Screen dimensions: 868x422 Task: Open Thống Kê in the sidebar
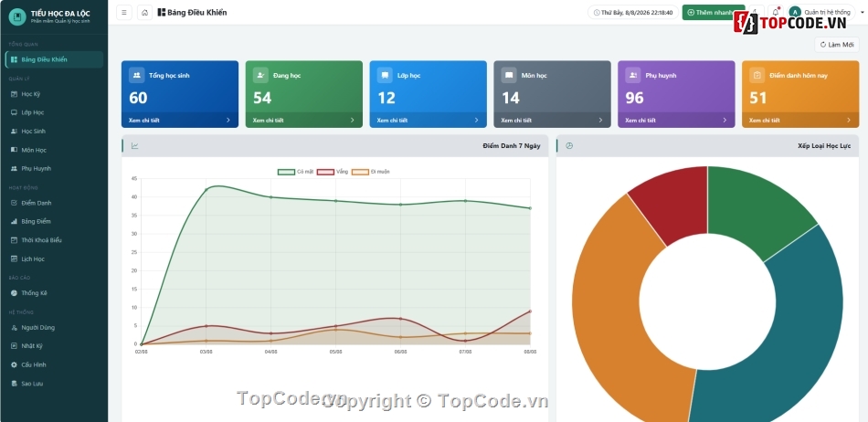click(x=54, y=293)
